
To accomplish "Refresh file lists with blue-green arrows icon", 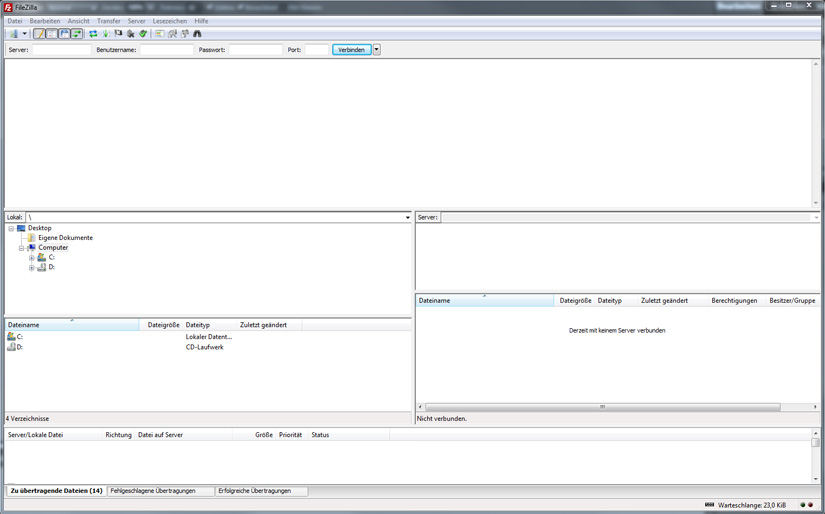I will pos(93,34).
